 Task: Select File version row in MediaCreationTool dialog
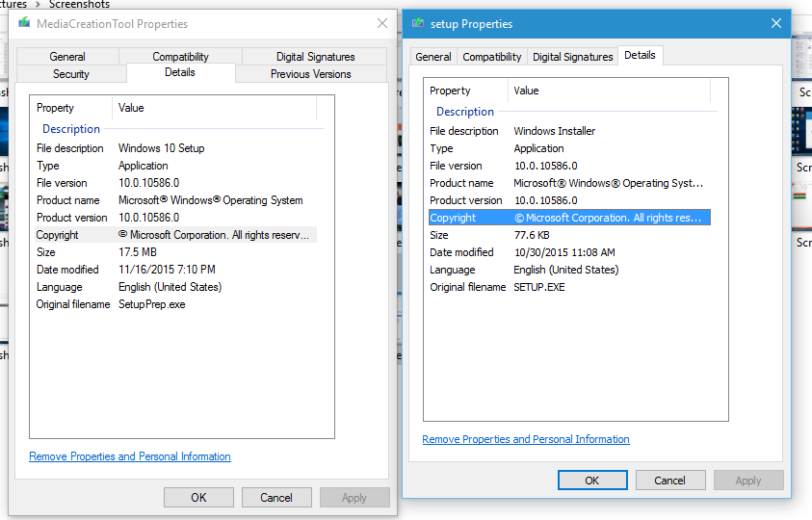176,183
